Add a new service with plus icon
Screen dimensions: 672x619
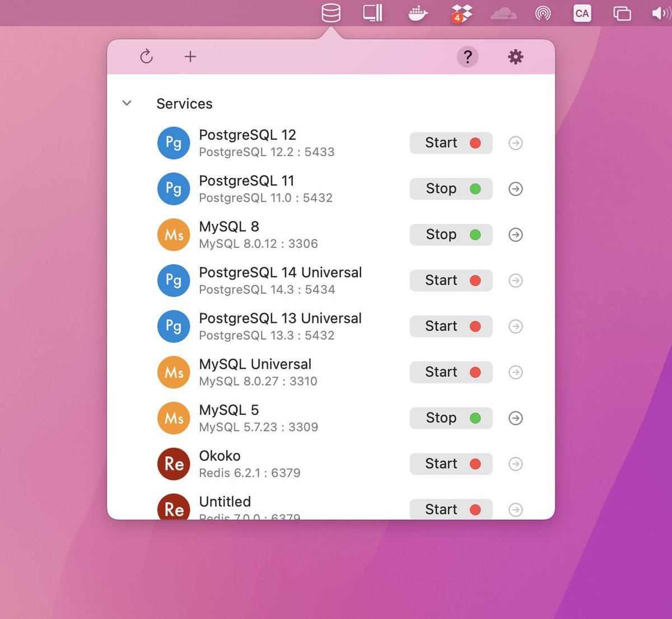coord(190,57)
